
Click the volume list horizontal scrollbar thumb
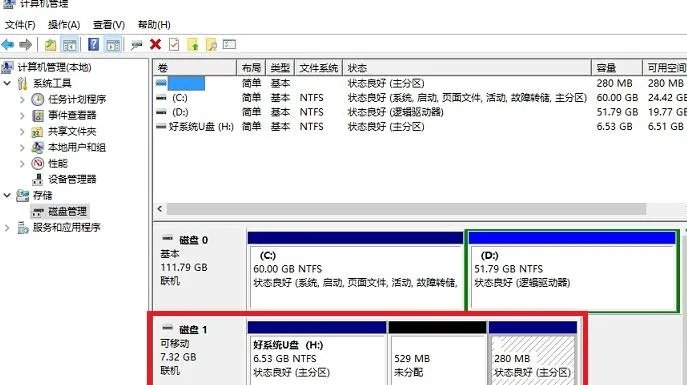click(406, 209)
